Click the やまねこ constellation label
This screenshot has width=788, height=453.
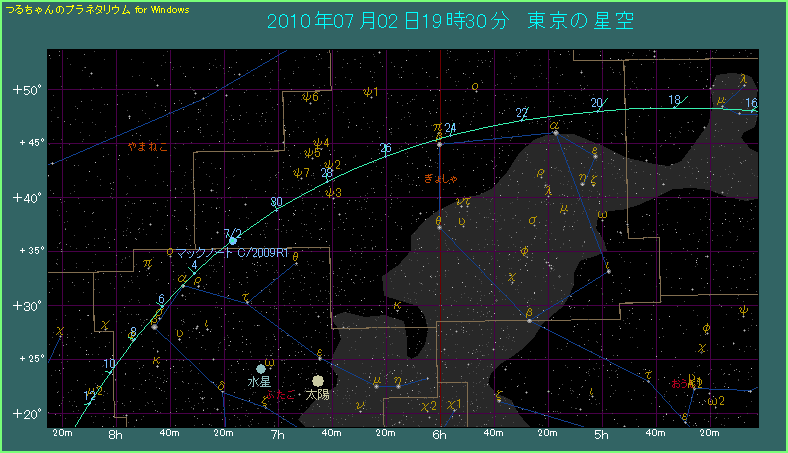(148, 147)
